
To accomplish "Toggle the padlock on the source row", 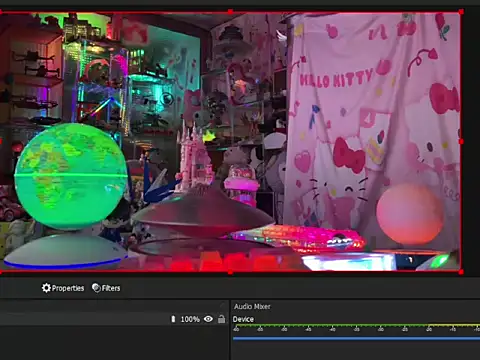I will pyautogui.click(x=221, y=319).
